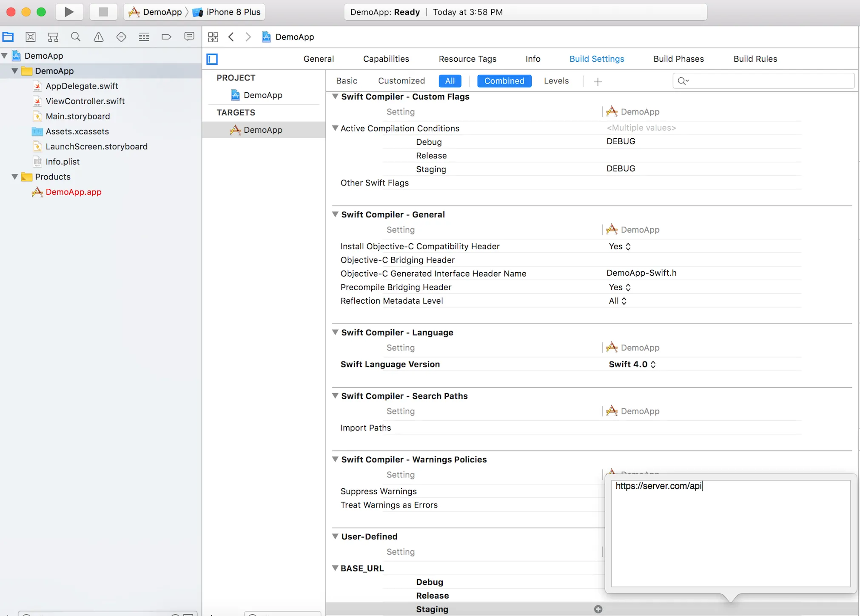Open the issue navigator warning icon

(x=98, y=37)
